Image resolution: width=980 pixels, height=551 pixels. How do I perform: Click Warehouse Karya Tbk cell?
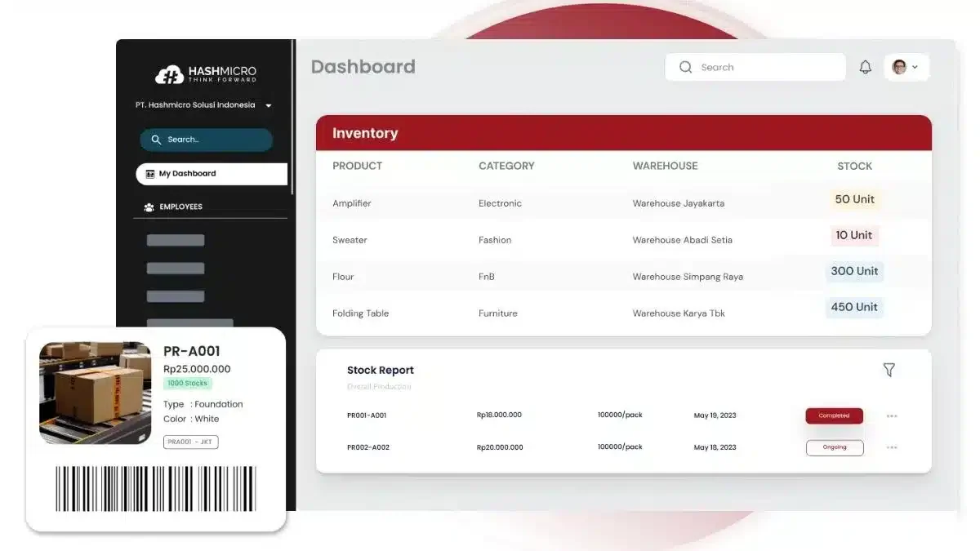pyautogui.click(x=679, y=313)
